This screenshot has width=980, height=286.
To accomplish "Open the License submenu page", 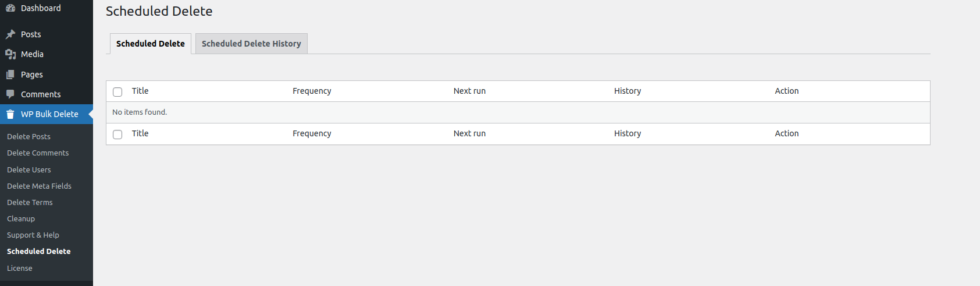I will coord(20,268).
